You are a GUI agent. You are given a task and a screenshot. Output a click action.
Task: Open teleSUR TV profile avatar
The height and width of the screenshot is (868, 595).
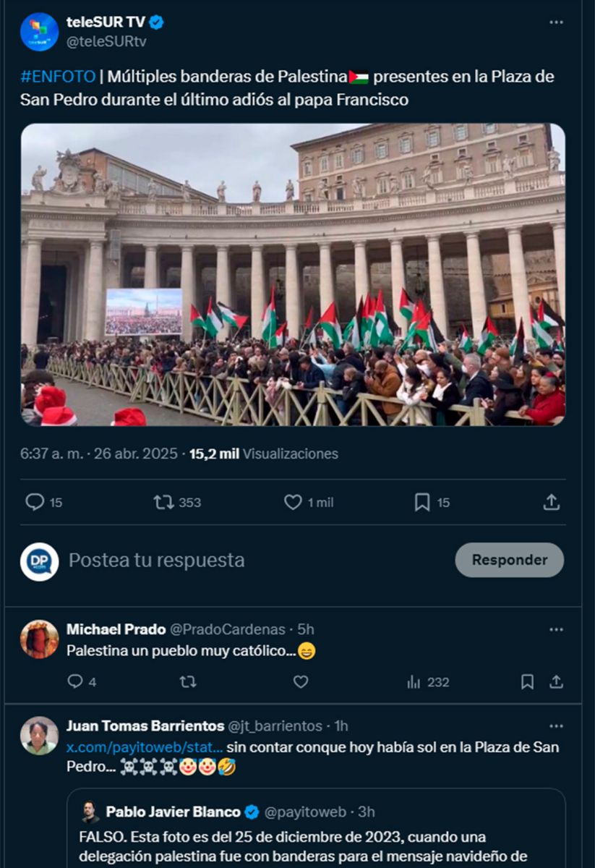click(x=40, y=32)
